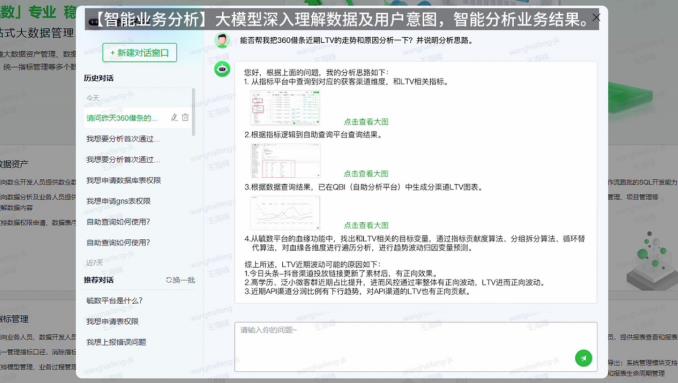Click the indicator platform screenshot thumbnail
This screenshot has height=383, width=678.
[285, 108]
